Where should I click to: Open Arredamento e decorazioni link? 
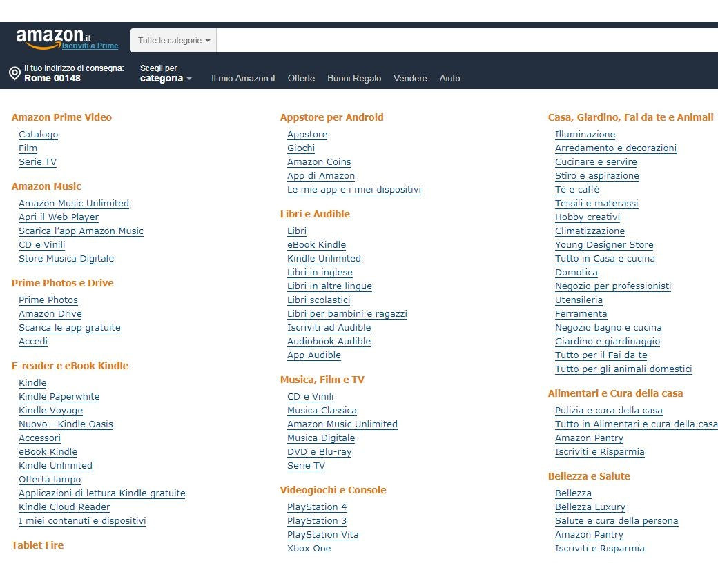coord(615,148)
